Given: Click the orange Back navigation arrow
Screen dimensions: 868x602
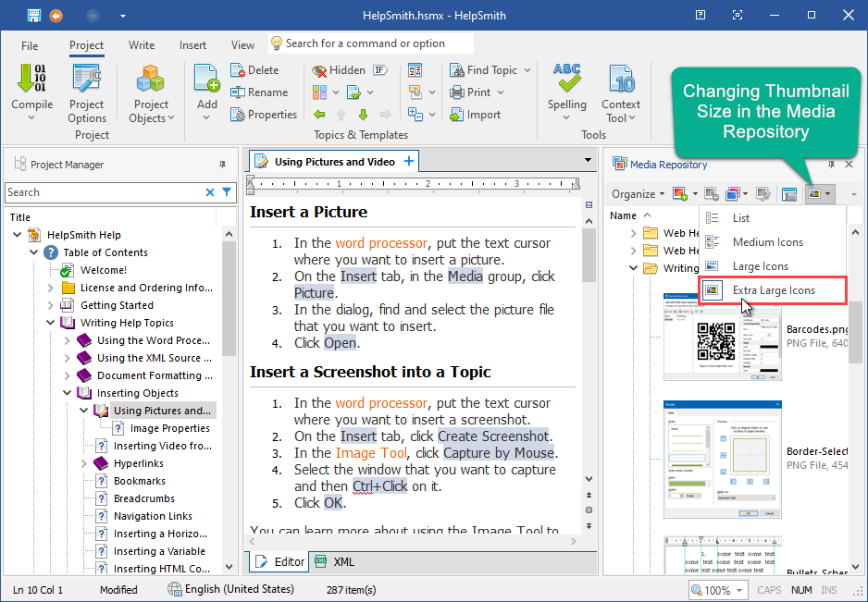Looking at the screenshot, I should [56, 16].
